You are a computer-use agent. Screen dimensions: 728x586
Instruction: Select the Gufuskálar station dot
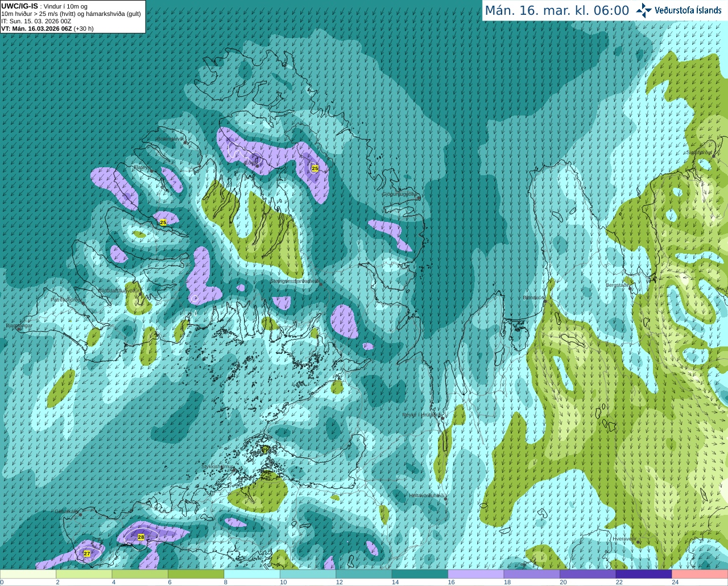(x=80, y=514)
